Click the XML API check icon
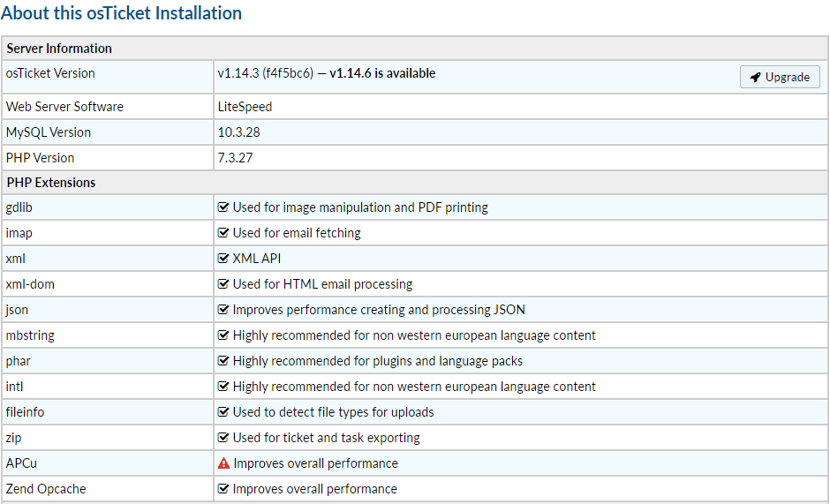This screenshot has height=504, width=830. coord(223,259)
